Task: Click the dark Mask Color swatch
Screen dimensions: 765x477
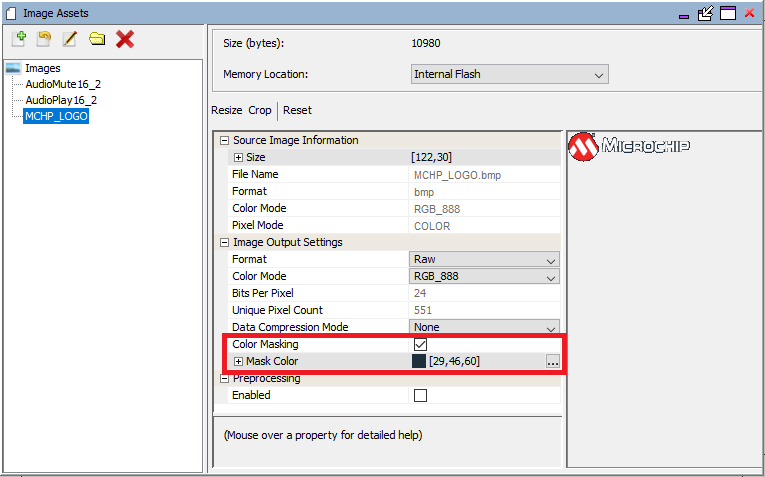Action: click(x=419, y=361)
